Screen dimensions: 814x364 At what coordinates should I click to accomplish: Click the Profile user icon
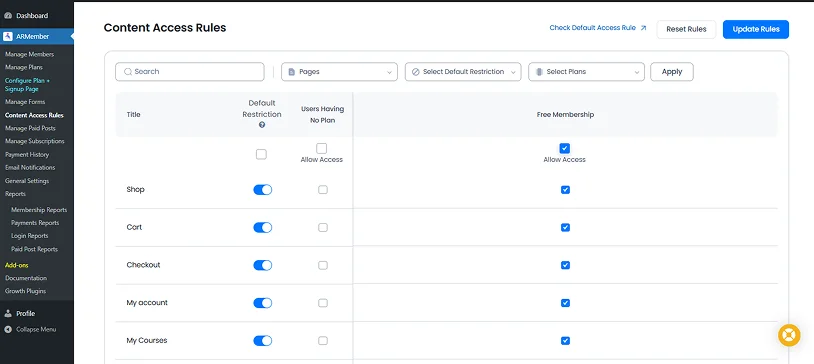8,314
